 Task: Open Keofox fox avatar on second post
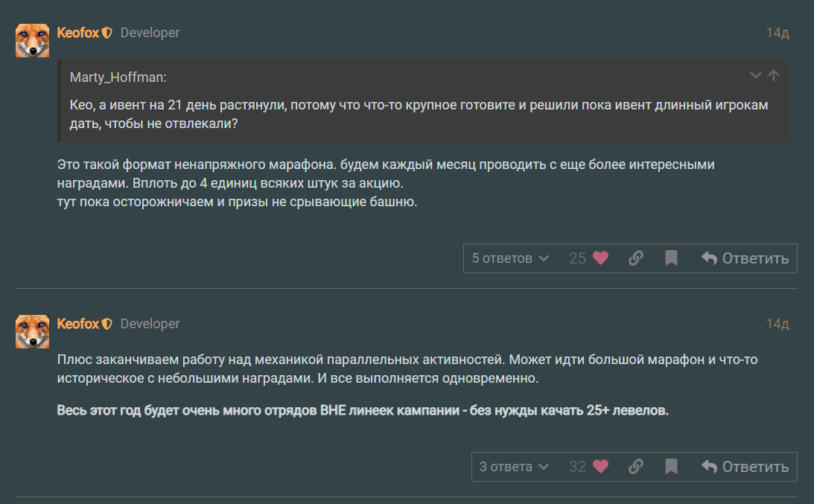click(x=33, y=331)
